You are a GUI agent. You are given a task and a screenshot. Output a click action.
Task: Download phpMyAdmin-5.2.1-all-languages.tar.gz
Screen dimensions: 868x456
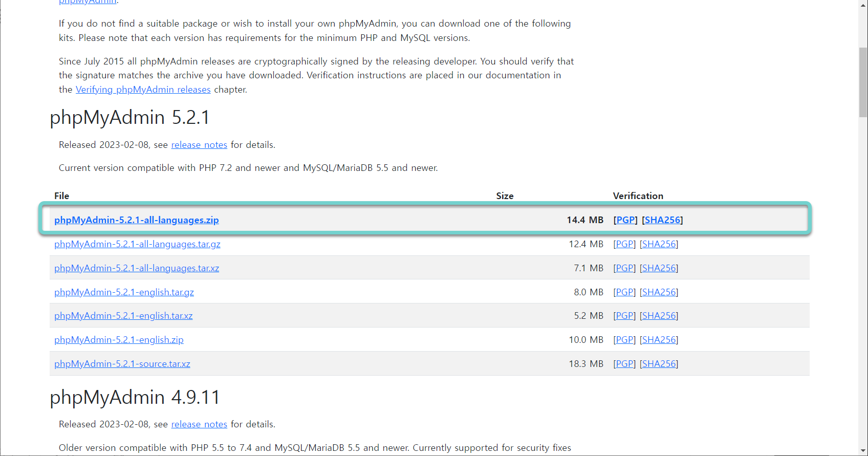pyautogui.click(x=137, y=244)
